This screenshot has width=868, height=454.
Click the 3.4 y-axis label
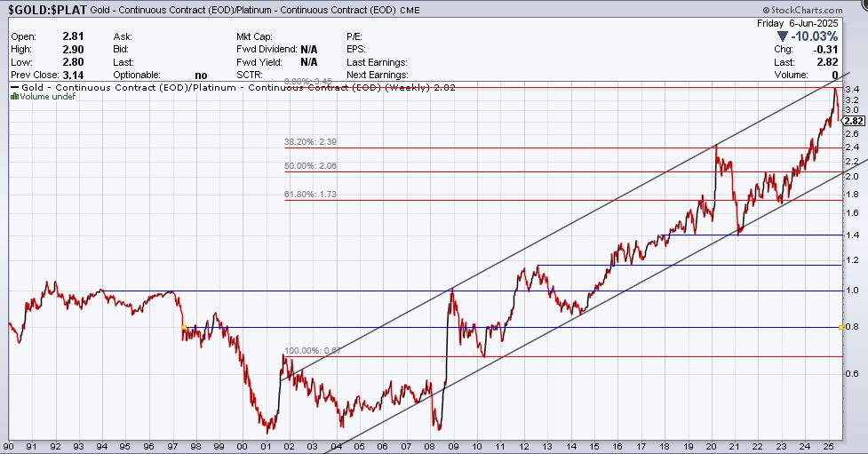(852, 89)
